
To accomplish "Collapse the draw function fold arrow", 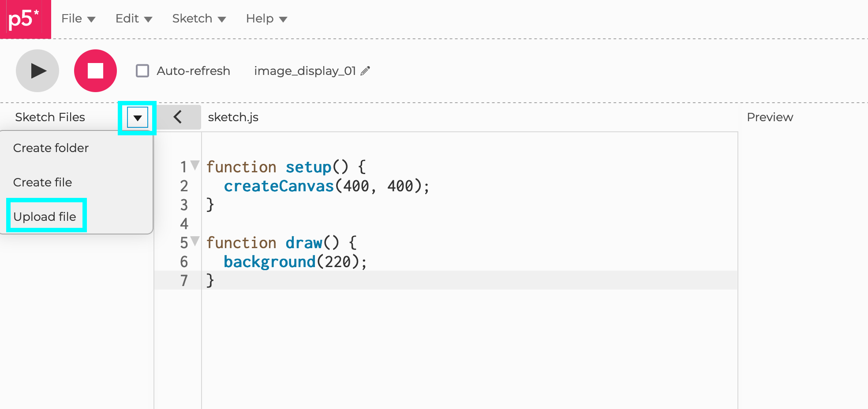I will click(195, 242).
